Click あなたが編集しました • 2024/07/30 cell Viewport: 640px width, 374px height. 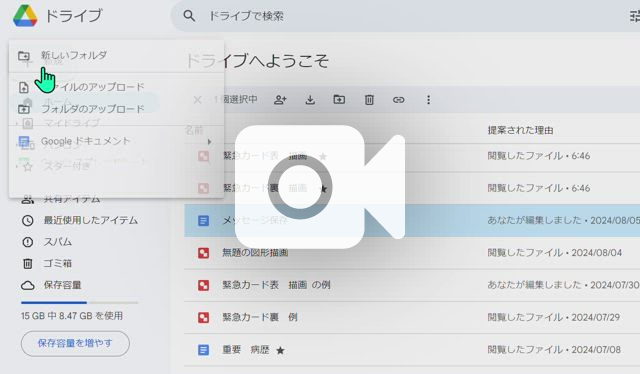(564, 285)
